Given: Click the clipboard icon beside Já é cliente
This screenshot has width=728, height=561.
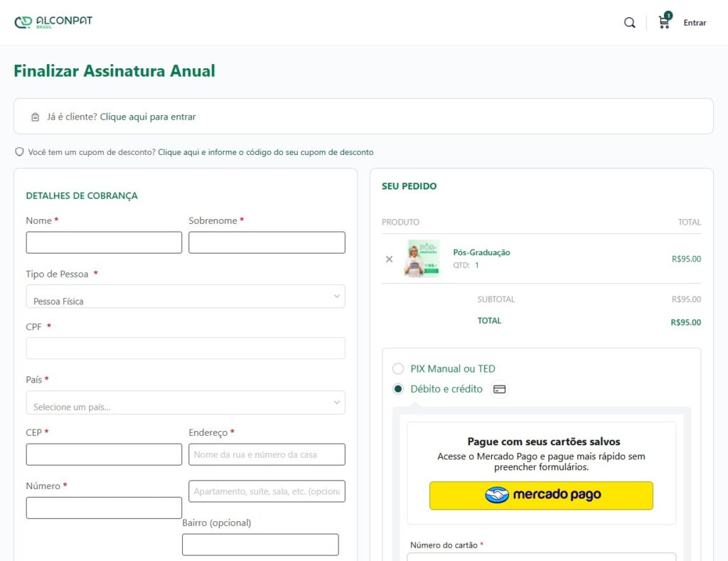Looking at the screenshot, I should click(x=36, y=117).
